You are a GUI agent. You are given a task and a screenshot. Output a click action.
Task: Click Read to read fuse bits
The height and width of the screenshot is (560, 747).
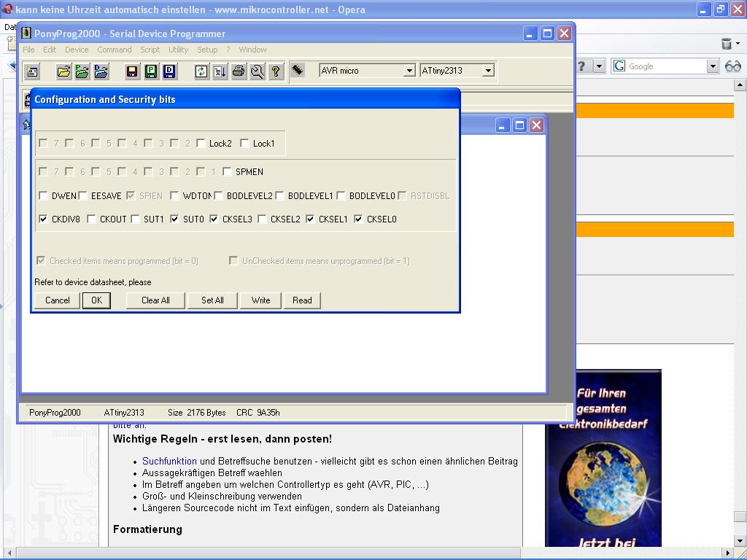tap(302, 300)
